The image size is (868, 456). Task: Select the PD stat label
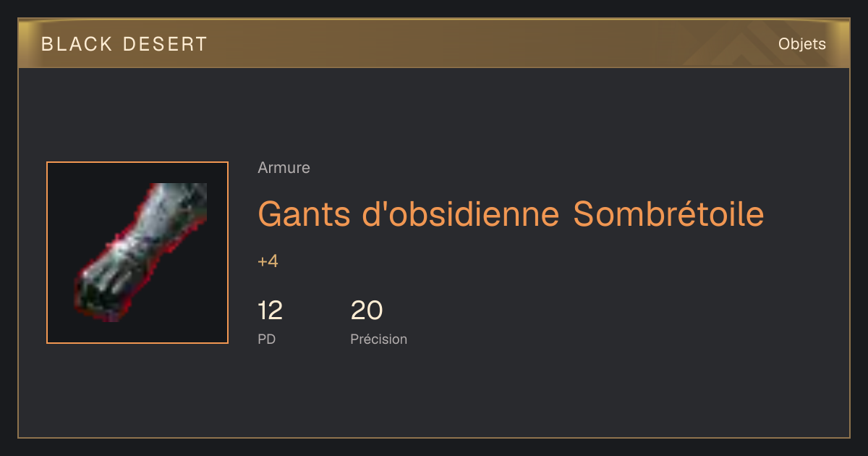pyautogui.click(x=266, y=339)
